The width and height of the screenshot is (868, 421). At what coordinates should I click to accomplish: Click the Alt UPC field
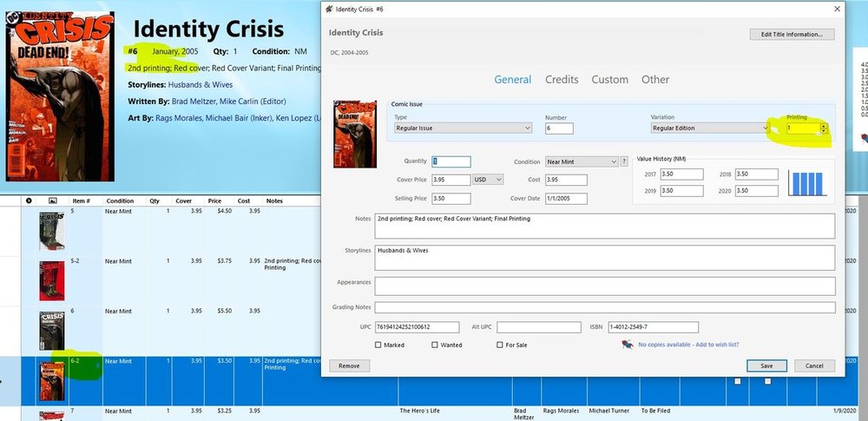[539, 327]
